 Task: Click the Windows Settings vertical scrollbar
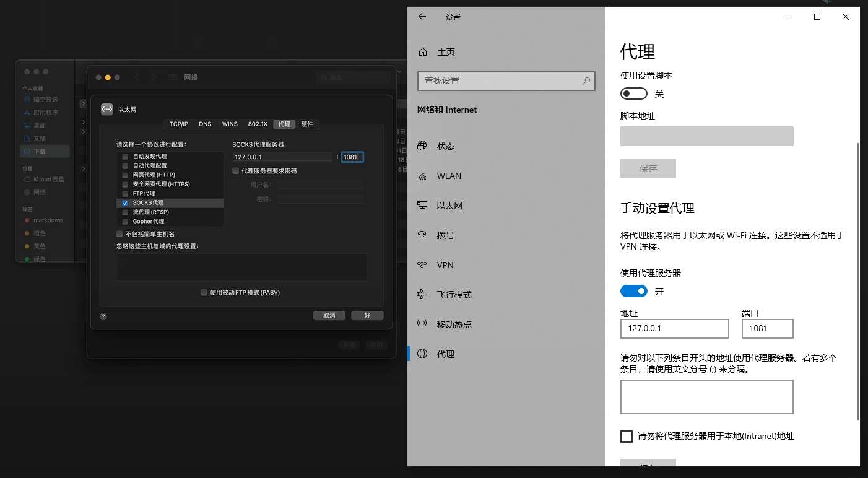[x=857, y=282]
